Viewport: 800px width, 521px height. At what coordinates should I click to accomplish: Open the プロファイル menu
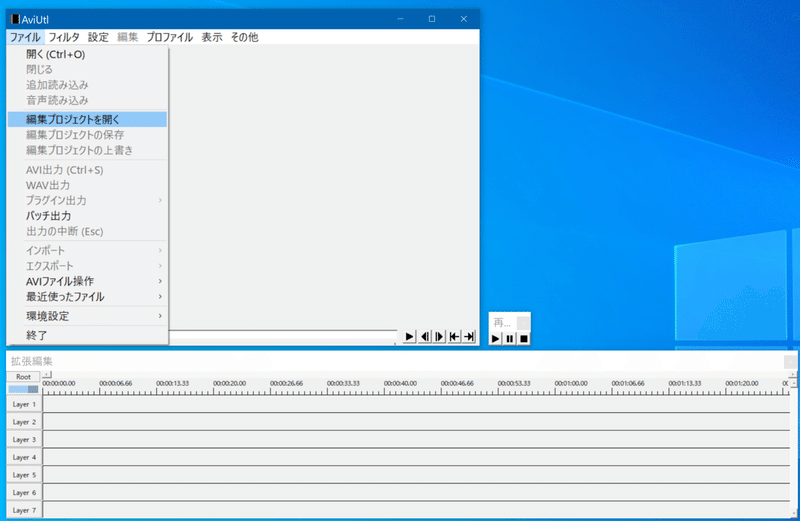tap(170, 37)
